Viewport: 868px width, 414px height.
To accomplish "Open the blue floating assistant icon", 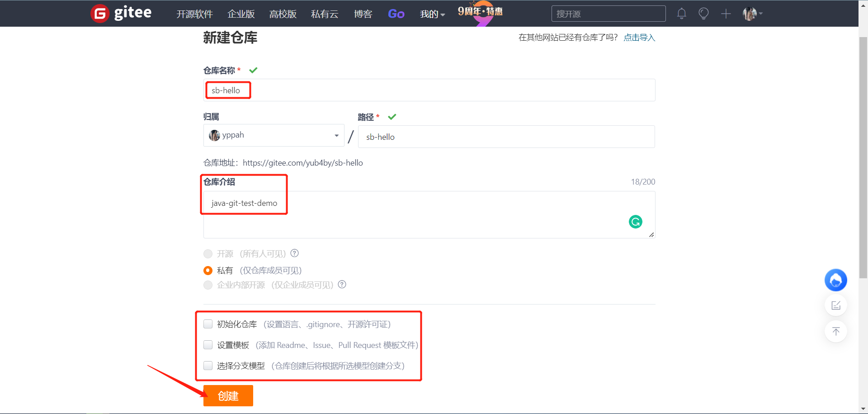I will coord(835,280).
